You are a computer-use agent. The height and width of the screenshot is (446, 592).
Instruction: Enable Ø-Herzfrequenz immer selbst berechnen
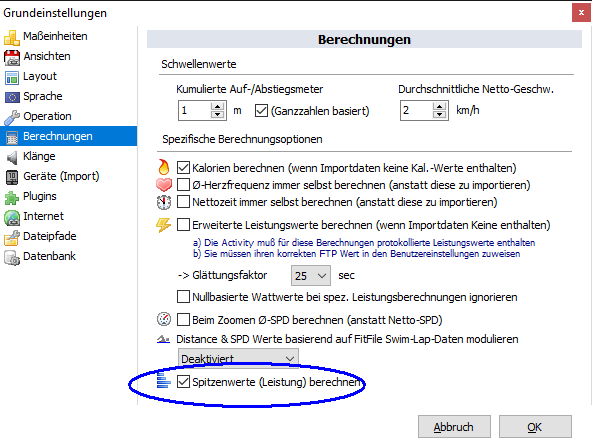(x=183, y=185)
